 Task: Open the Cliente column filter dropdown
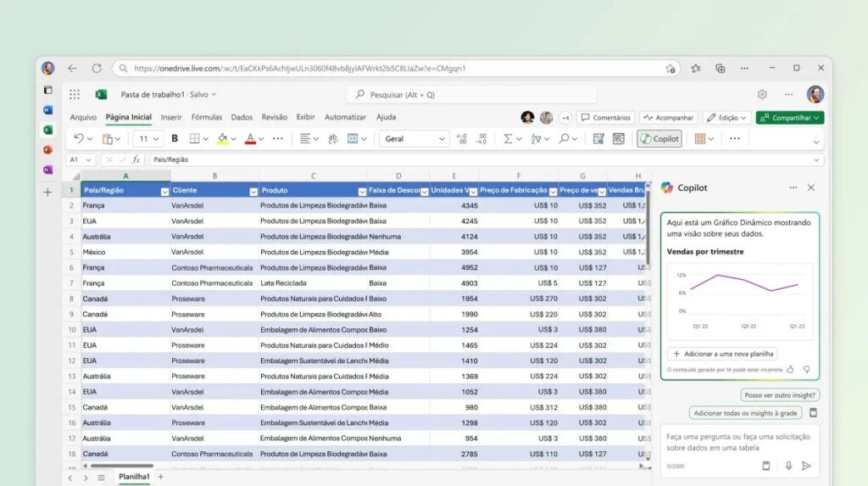(253, 191)
